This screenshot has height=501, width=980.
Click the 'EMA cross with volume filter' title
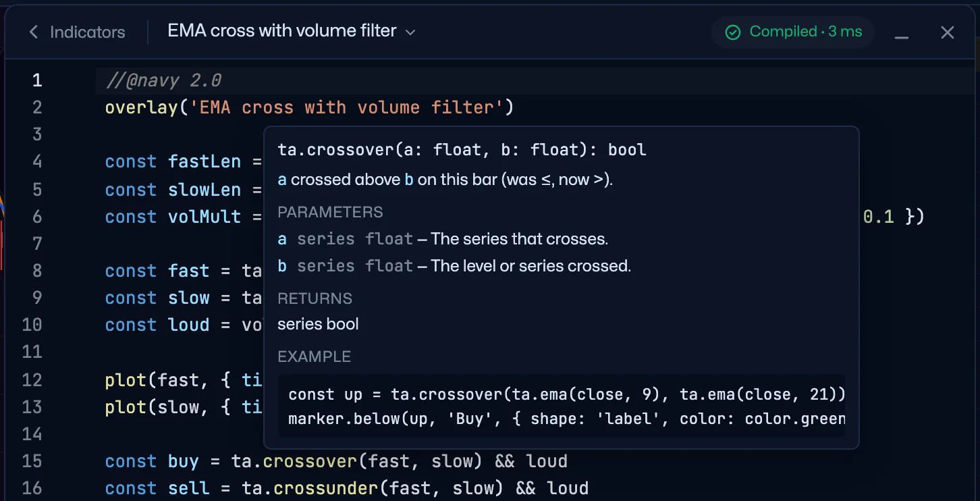point(281,31)
